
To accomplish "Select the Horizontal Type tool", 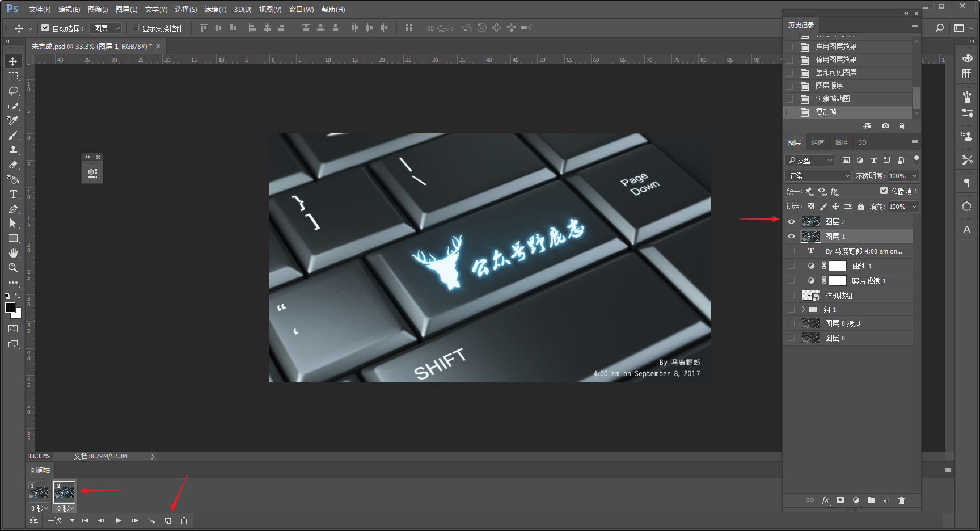I will tap(12, 195).
